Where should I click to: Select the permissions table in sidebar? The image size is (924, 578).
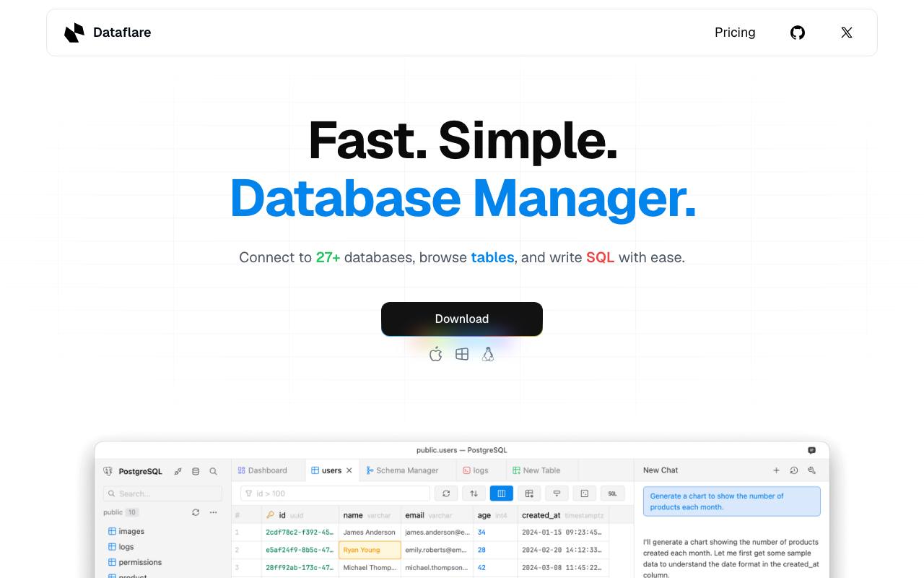pos(135,562)
